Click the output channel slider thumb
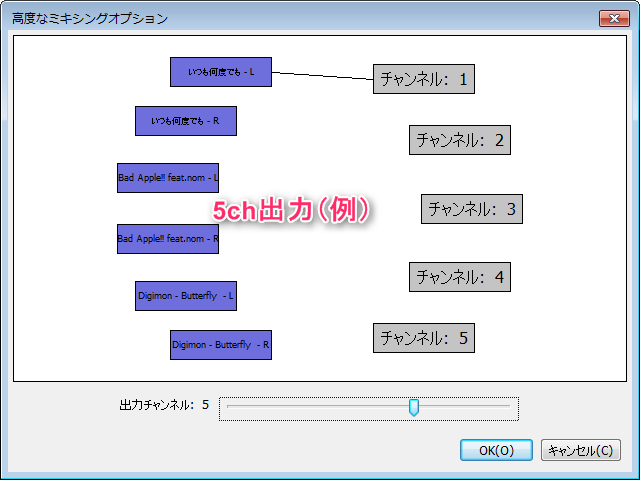The image size is (640, 480). tap(414, 407)
